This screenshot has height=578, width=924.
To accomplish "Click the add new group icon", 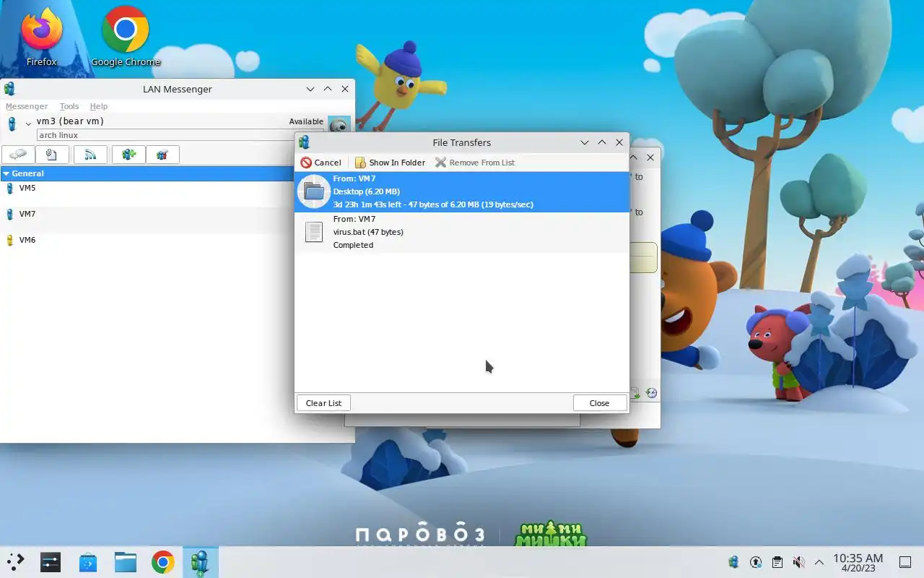I will [128, 155].
